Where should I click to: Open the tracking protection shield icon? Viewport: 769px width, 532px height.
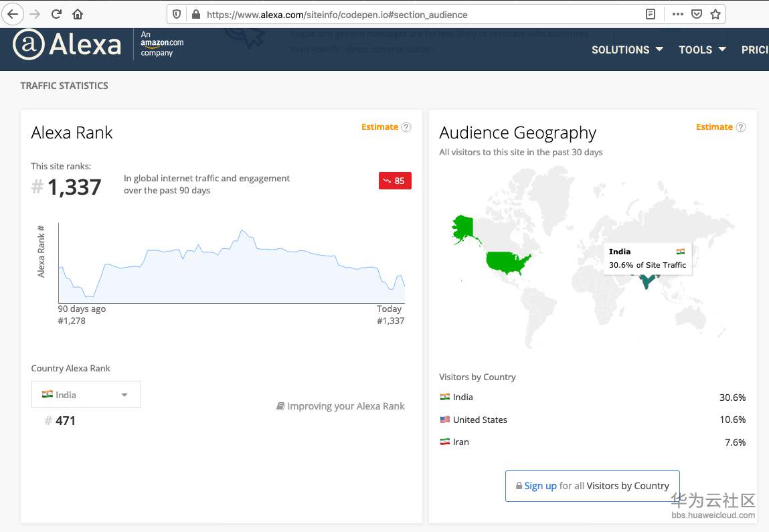(177, 14)
